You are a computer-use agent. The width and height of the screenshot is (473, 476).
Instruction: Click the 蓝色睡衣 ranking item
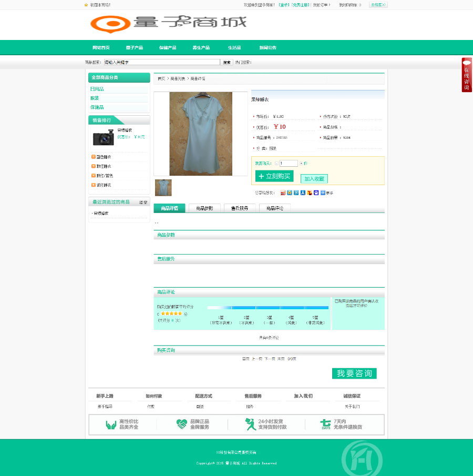tap(104, 157)
